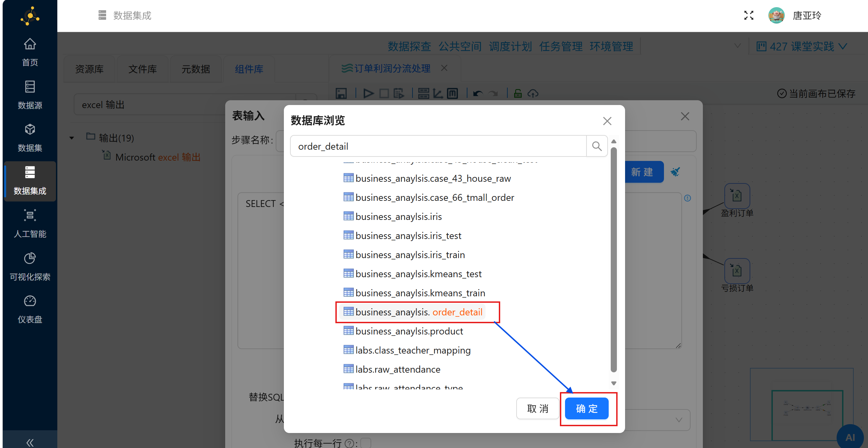Open the 可视化探索 sidebar section
Image resolution: width=868 pixels, height=448 pixels.
[30, 267]
